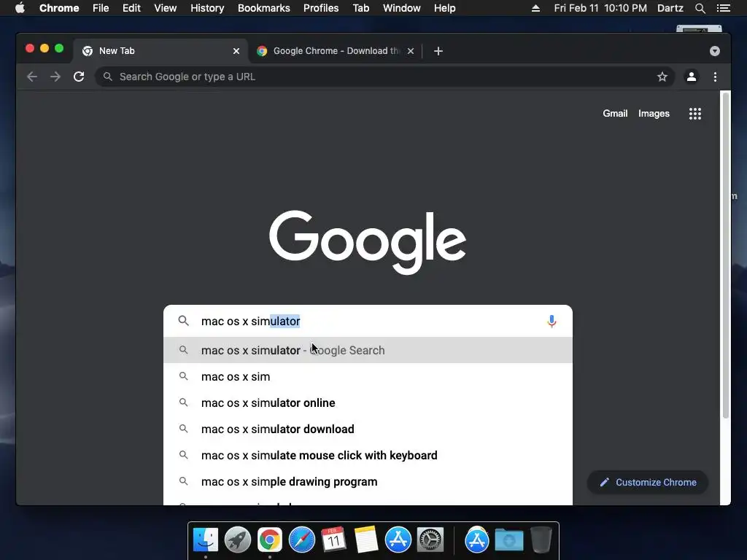The image size is (747, 560).
Task: Open Notification Center list icon
Action: [x=724, y=8]
